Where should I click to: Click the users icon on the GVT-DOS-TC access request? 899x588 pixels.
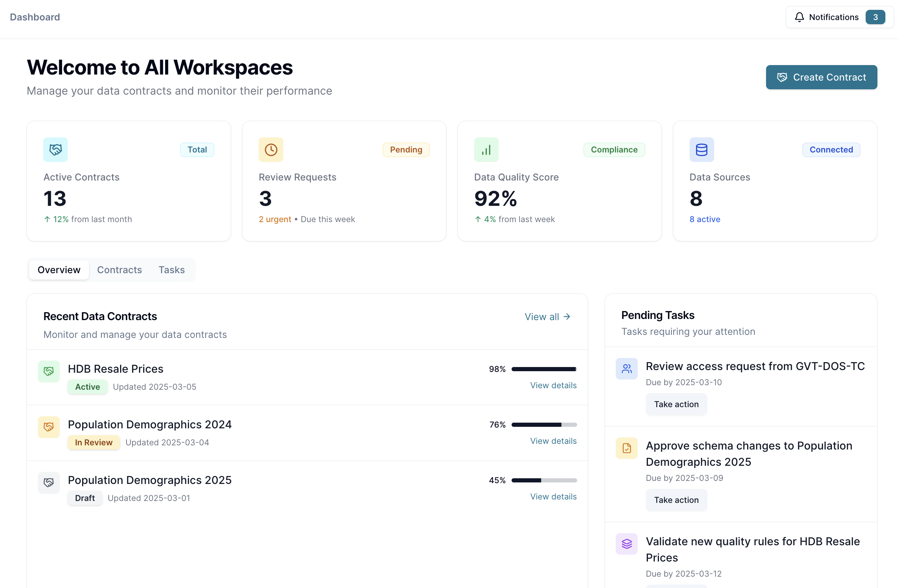(x=627, y=369)
